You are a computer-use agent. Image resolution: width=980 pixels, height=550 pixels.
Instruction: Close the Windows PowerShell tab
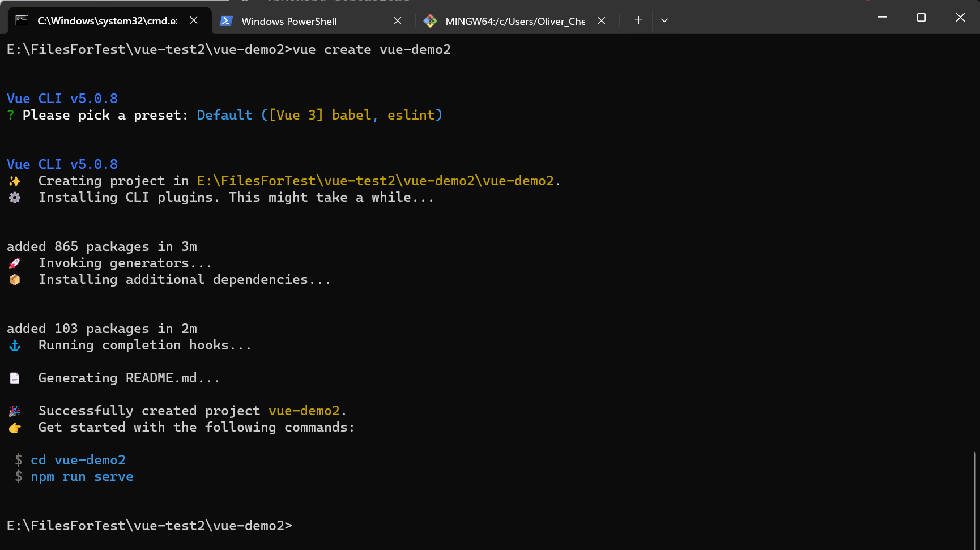(398, 21)
